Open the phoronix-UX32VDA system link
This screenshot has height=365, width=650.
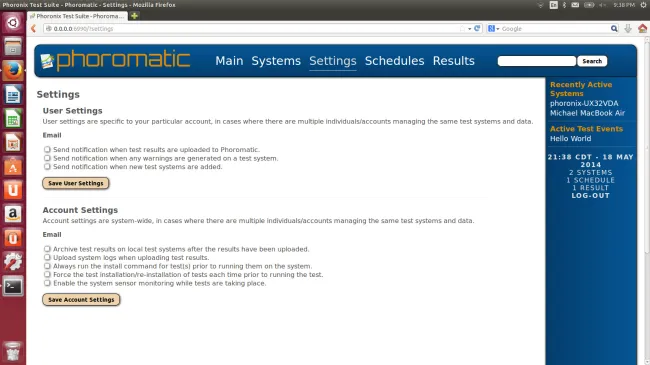(584, 103)
